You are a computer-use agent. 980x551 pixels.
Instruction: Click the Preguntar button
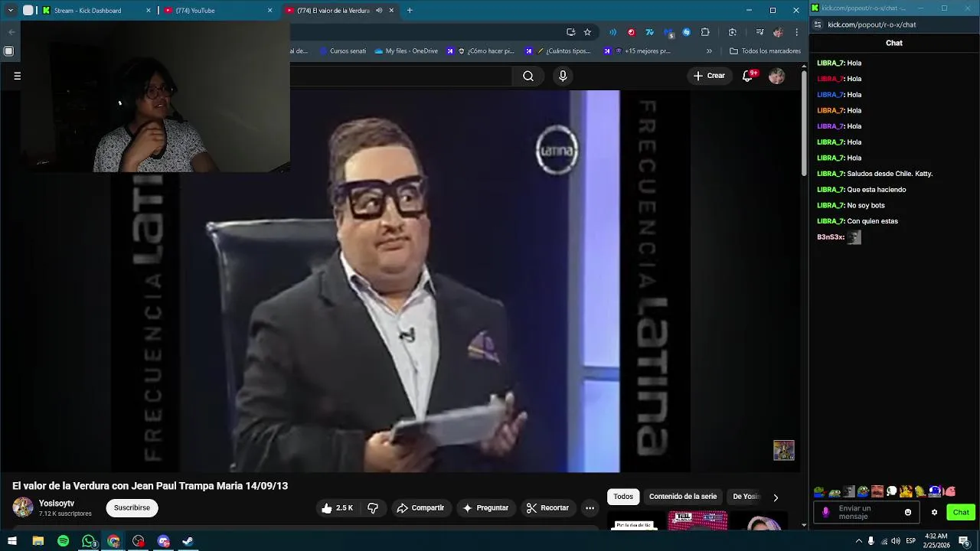[485, 508]
